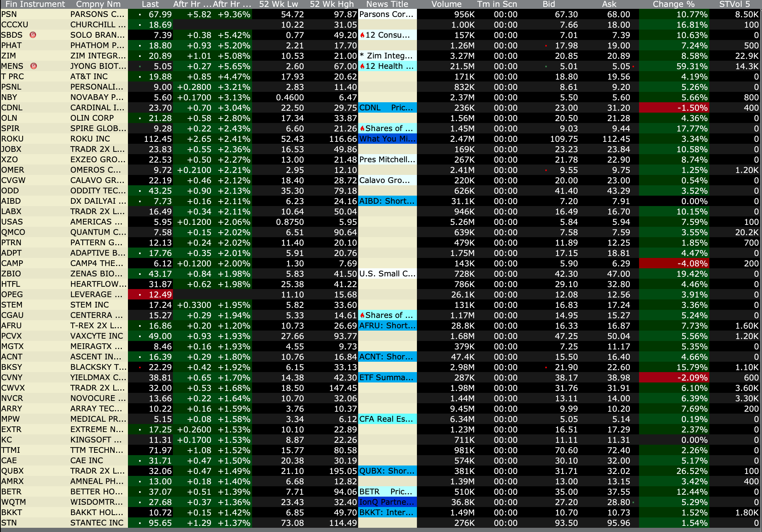This screenshot has width=762, height=532.
Task: Click the Fin Instrument column header
Action: [x=35, y=4]
